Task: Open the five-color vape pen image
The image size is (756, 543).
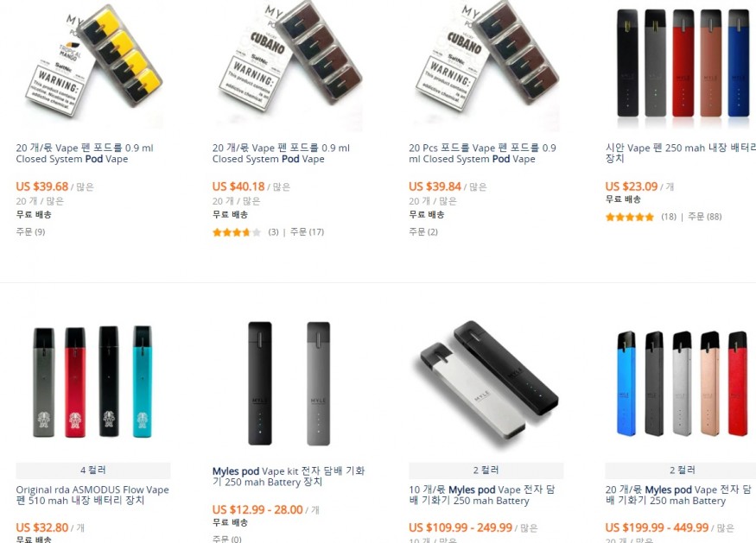Action: [x=681, y=63]
